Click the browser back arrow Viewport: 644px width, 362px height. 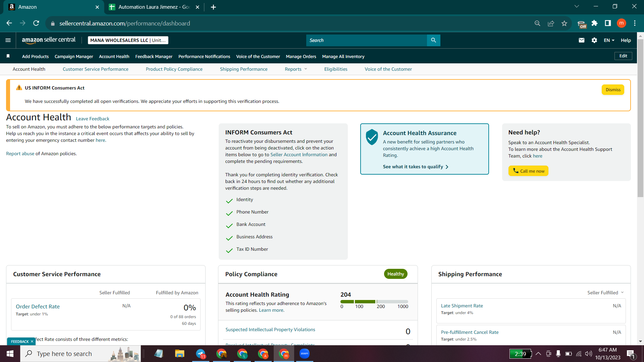pos(9,23)
